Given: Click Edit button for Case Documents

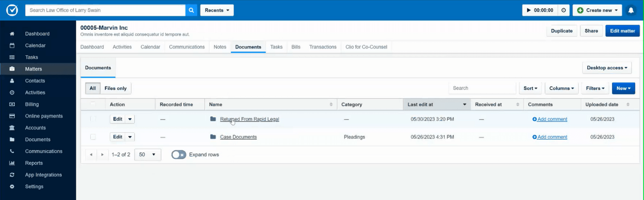Looking at the screenshot, I should point(118,137).
